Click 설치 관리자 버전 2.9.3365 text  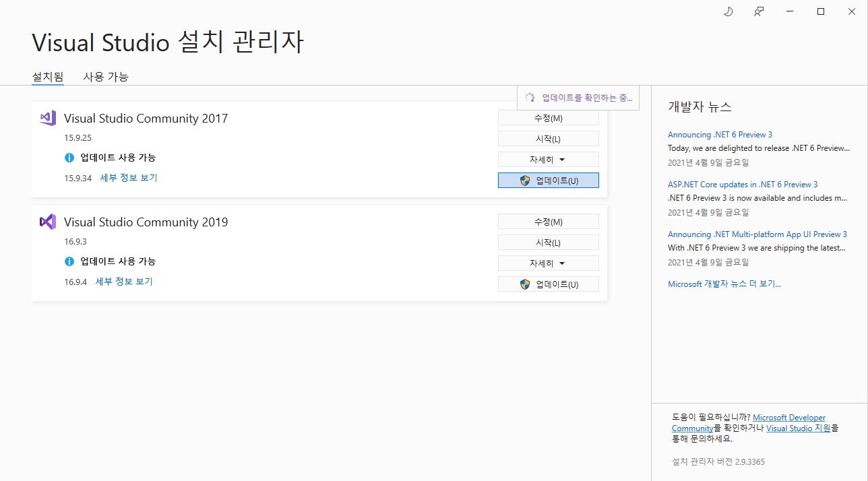pos(718,462)
